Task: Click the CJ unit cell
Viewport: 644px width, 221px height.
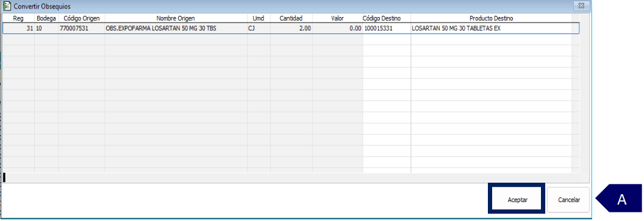Action: pos(259,28)
